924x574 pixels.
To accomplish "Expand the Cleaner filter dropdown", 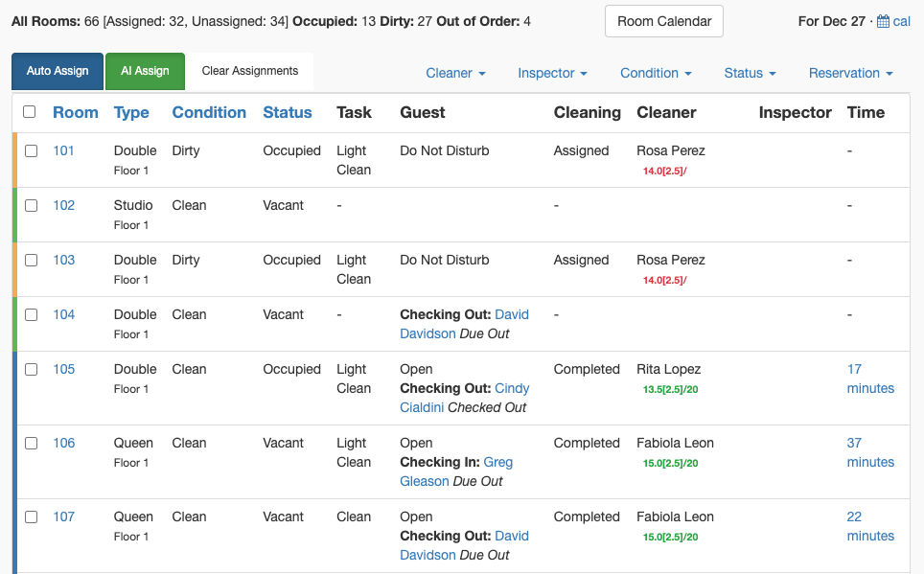I will point(455,73).
